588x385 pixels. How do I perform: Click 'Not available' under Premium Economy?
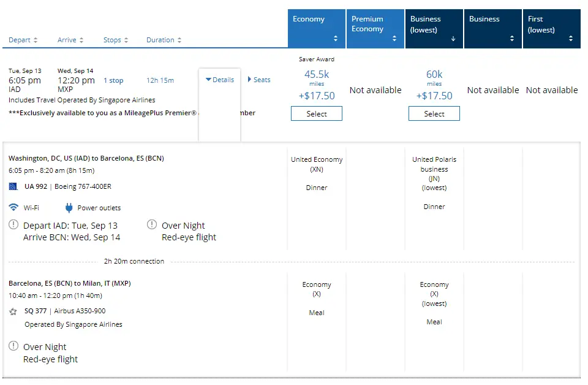click(375, 90)
